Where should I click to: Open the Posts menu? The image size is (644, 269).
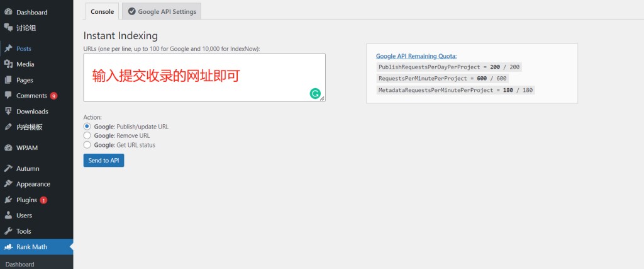point(36,49)
